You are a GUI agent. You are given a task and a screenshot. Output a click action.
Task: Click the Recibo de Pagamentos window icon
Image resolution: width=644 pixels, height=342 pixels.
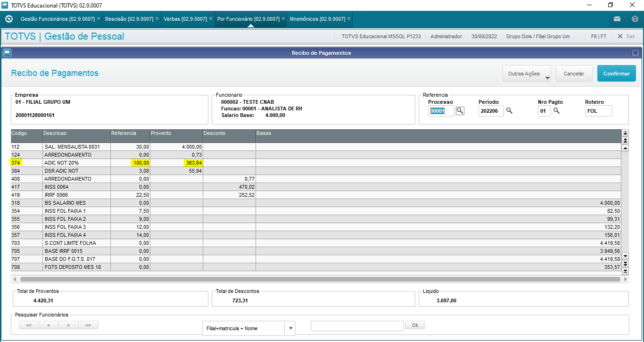(7, 53)
